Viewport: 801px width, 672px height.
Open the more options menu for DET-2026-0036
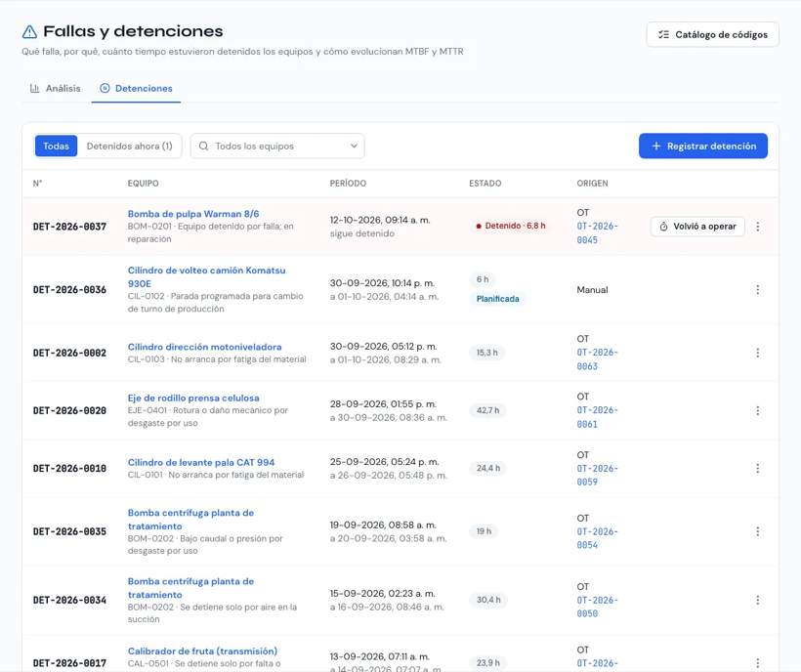coord(758,289)
